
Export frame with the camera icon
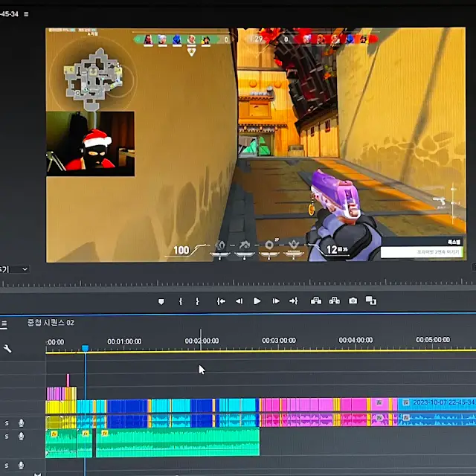point(353,300)
